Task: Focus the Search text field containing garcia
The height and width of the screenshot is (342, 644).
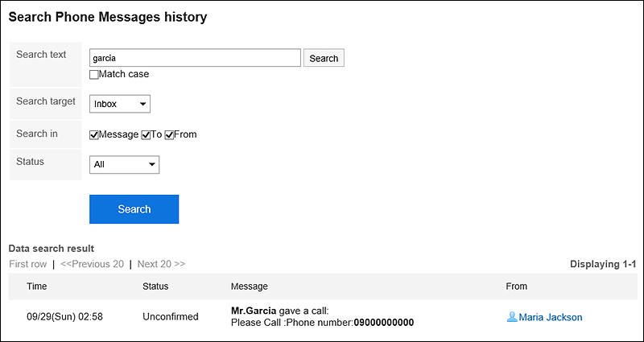Action: [x=195, y=58]
